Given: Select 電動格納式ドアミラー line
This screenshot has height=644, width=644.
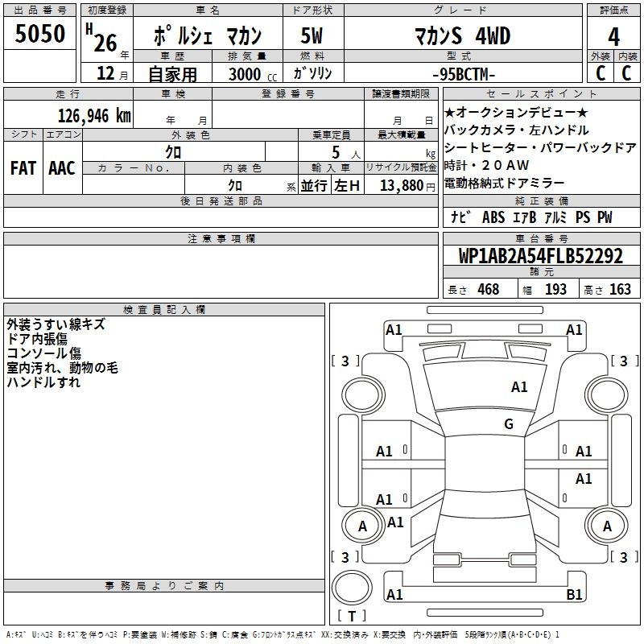Looking at the screenshot, I should tap(505, 183).
